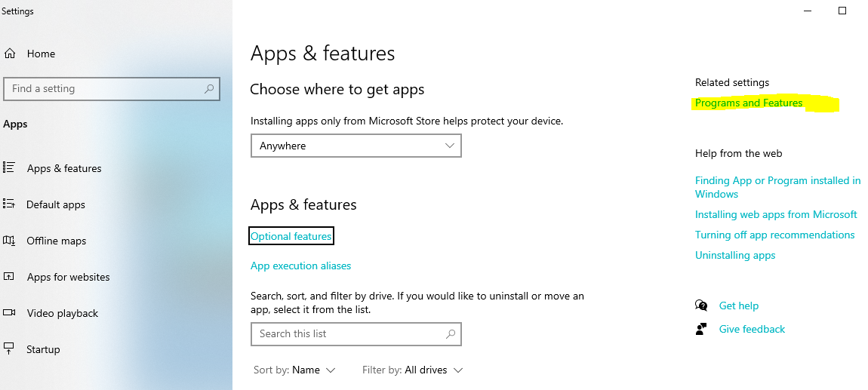This screenshot has height=390, width=868.
Task: Open Turning off app recommendations help link
Action: (x=774, y=235)
